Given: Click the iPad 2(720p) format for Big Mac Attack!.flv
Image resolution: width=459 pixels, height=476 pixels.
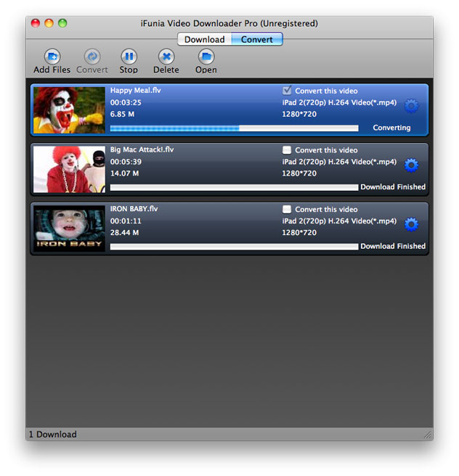Looking at the screenshot, I should pyautogui.click(x=339, y=162).
